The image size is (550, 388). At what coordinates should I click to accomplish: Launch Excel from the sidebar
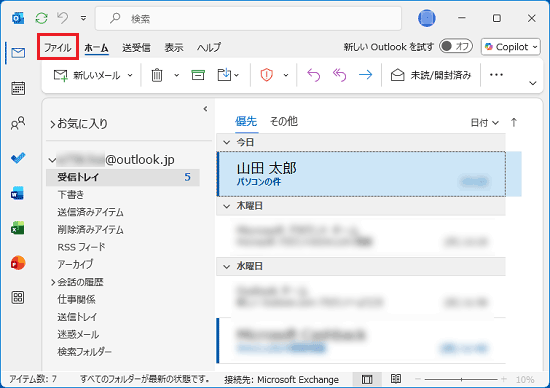coord(18,228)
